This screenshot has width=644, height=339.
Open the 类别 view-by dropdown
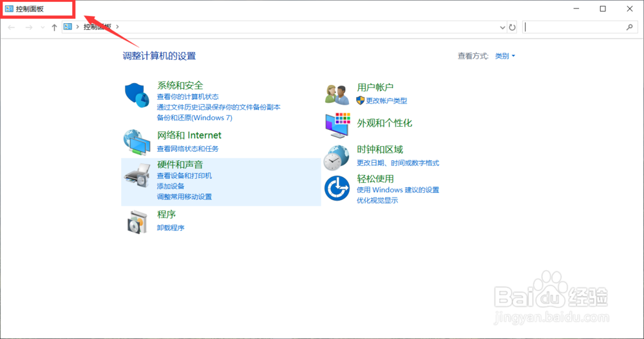[x=505, y=56]
